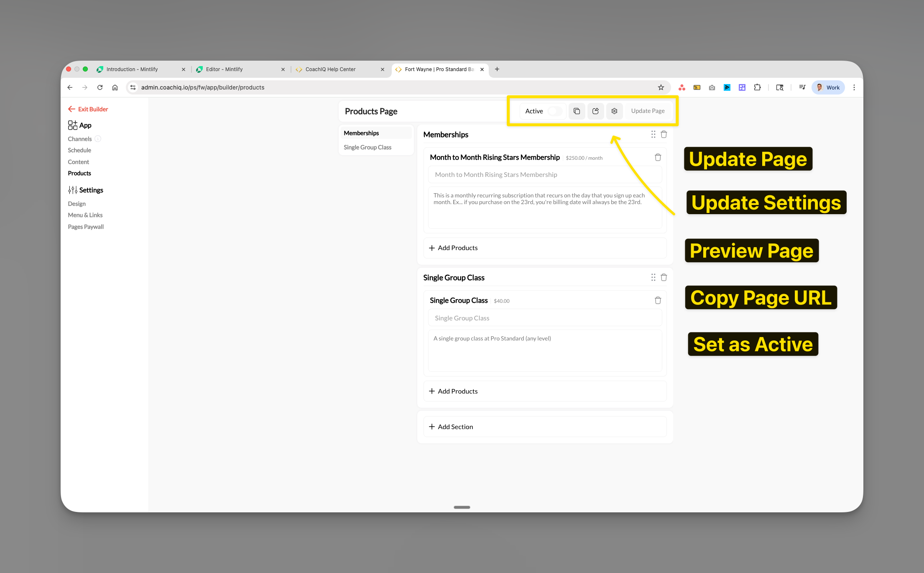
Task: Toggle the Active switch for the Products Page
Action: click(554, 111)
